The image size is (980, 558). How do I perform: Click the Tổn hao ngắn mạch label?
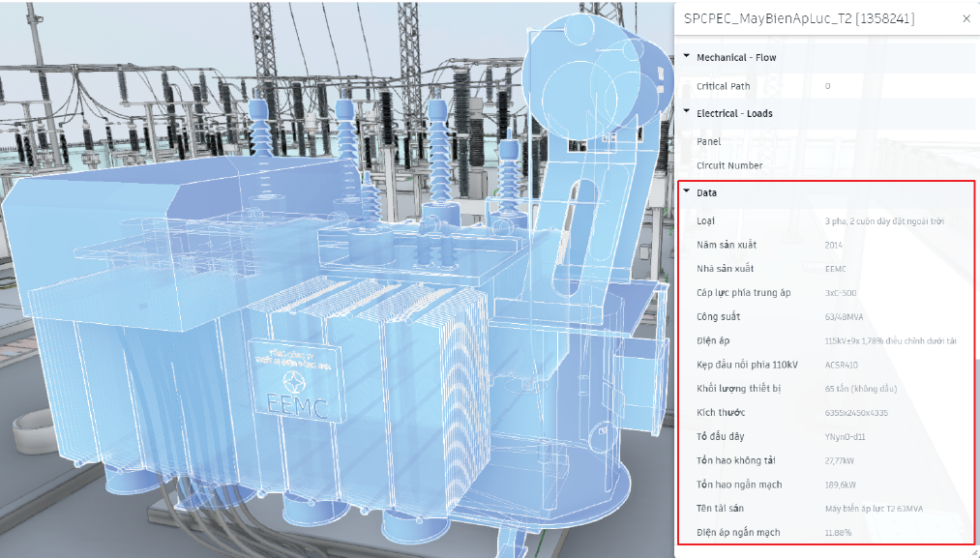coord(739,485)
